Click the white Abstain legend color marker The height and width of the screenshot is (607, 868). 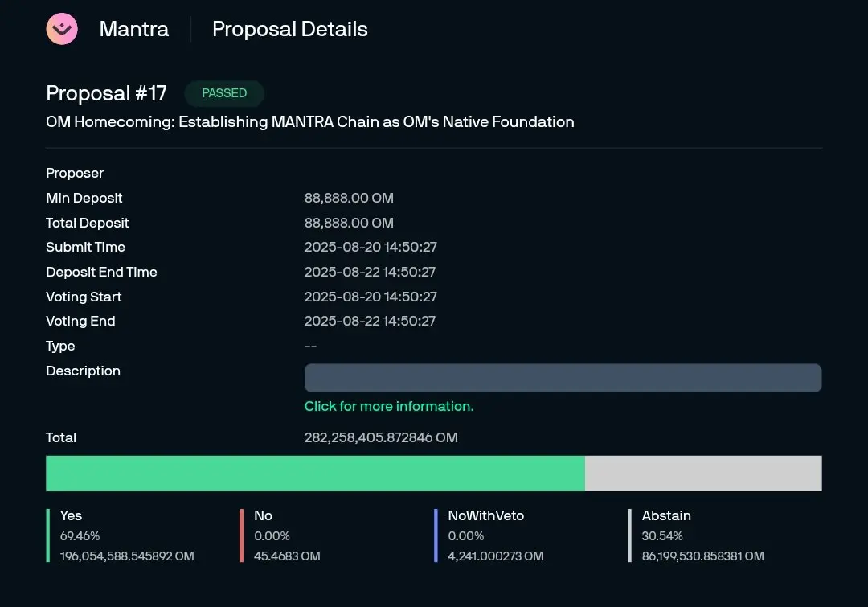[630, 535]
